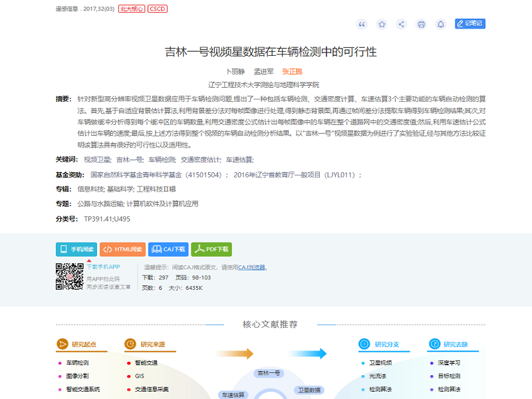
Task: Download the article via PDF下载
Action: coord(211,249)
